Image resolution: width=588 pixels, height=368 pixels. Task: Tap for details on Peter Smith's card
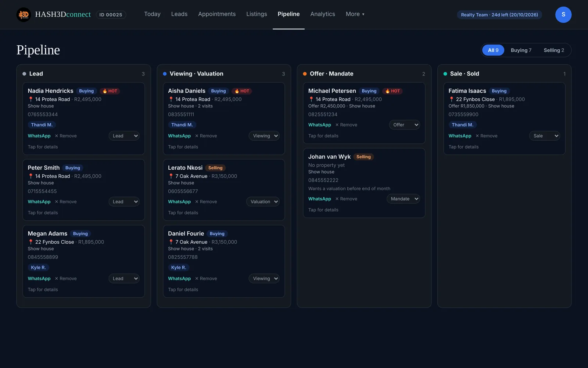43,213
